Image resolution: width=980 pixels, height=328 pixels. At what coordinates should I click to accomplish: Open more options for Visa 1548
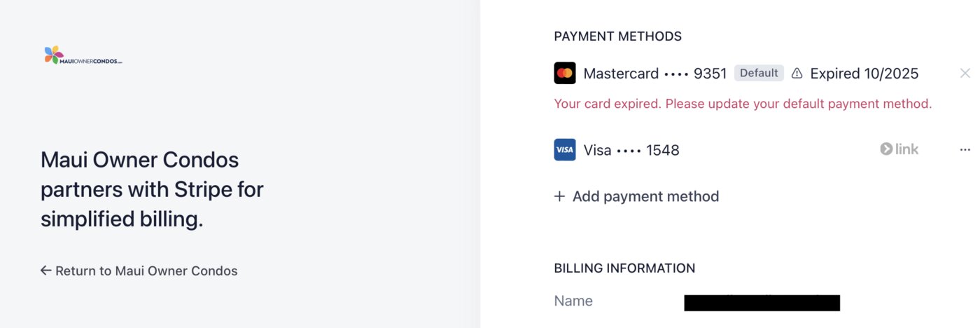[965, 150]
